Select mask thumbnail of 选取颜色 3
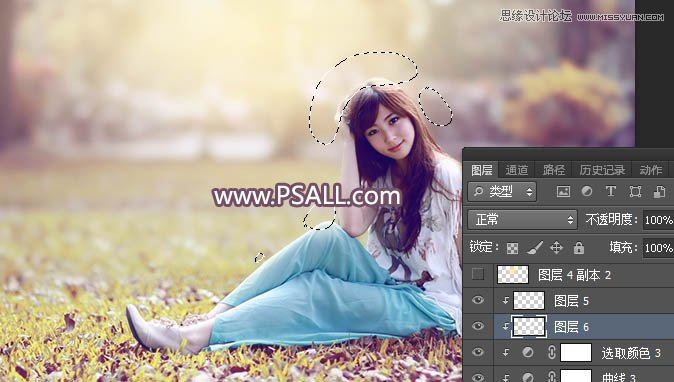 tap(576, 352)
